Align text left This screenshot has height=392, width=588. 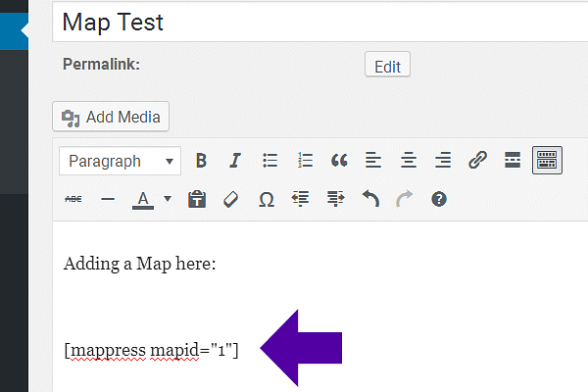click(x=373, y=161)
